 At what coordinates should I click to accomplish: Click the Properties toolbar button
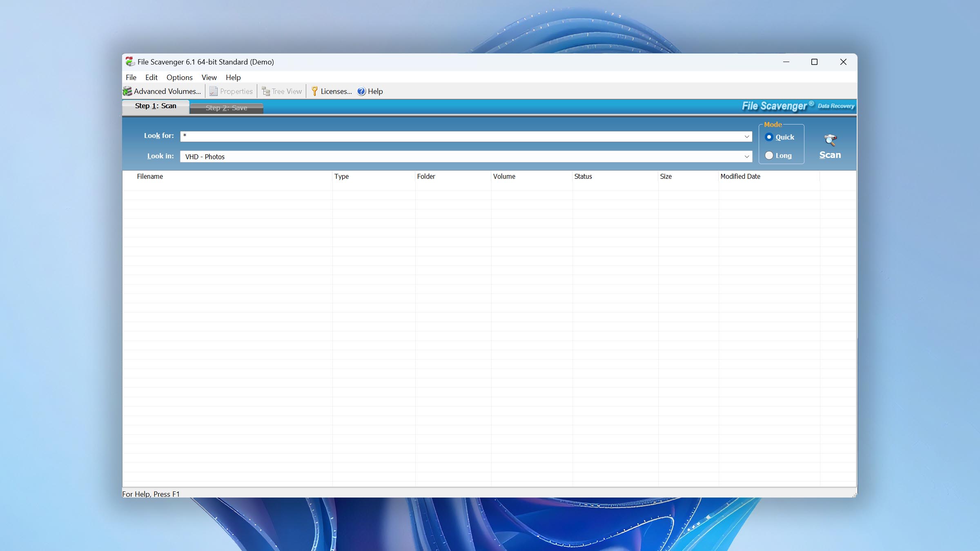pyautogui.click(x=231, y=91)
